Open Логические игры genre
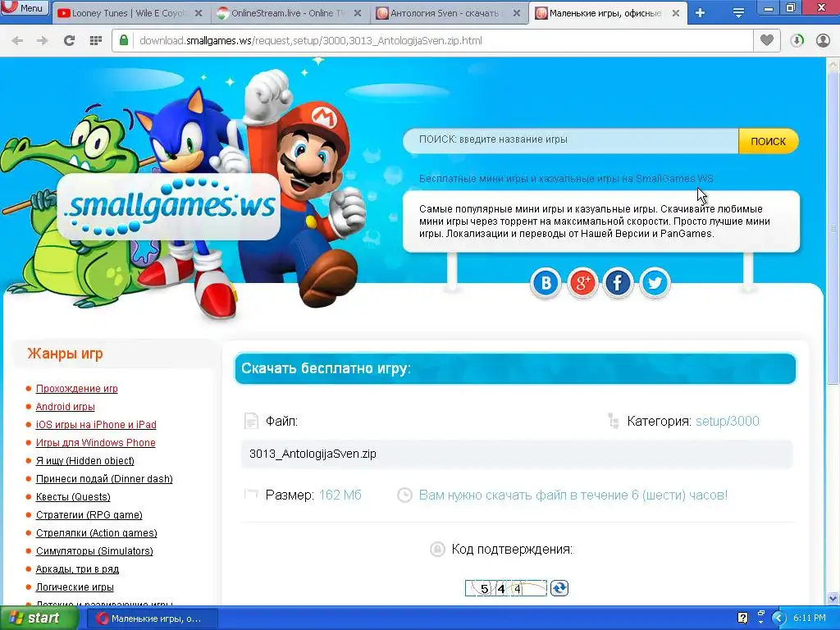 point(75,587)
